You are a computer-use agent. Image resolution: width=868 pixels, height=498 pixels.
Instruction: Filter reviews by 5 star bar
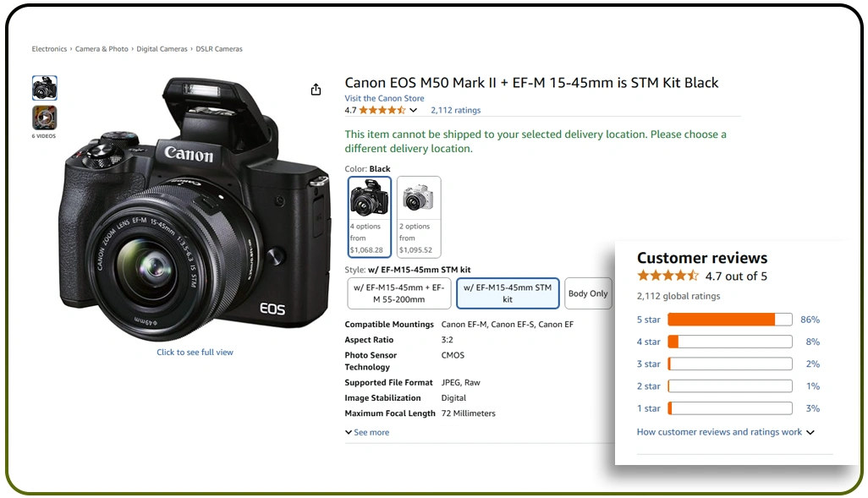tap(729, 320)
